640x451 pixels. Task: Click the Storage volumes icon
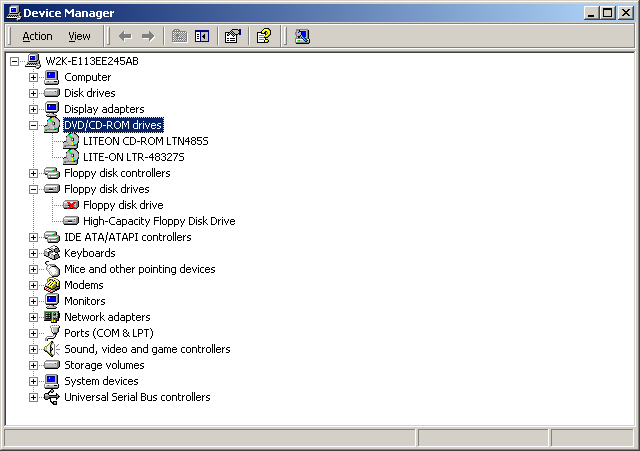(51, 365)
